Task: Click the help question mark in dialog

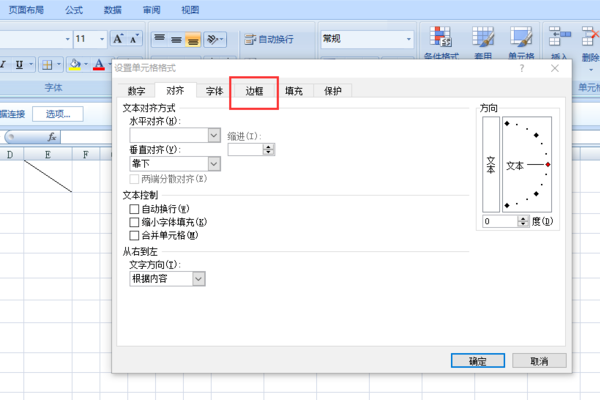Action: [522, 68]
